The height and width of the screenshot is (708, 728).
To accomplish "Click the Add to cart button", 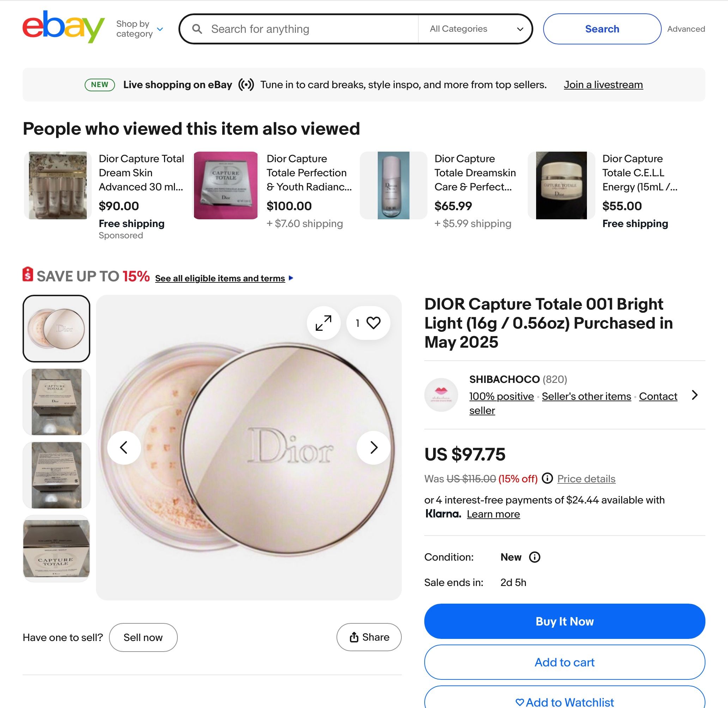I will 565,662.
